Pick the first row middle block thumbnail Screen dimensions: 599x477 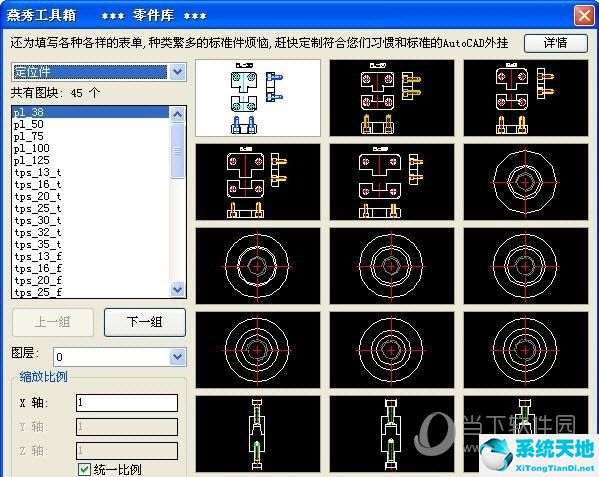pos(392,98)
